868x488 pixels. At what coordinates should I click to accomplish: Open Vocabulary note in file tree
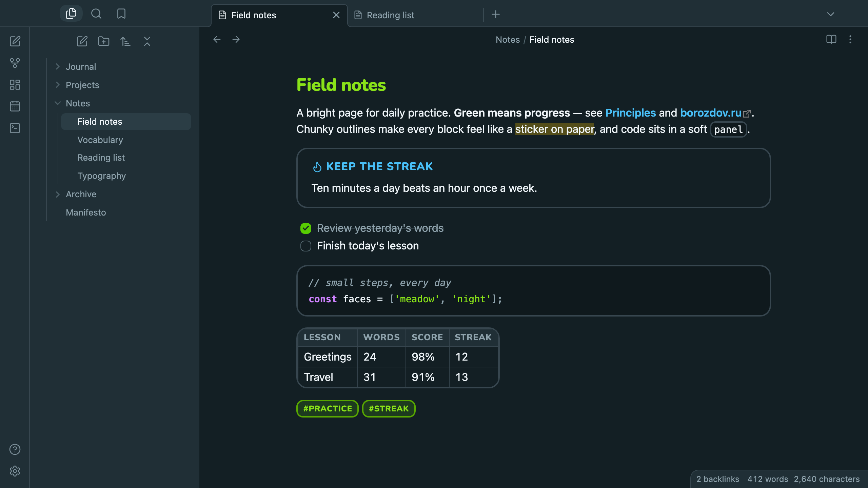pos(126,140)
